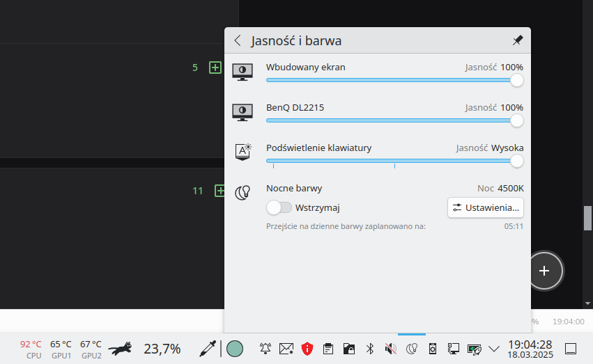The width and height of the screenshot is (593, 364).
Task: Click the BenQ DL2215 monitor icon
Action: (242, 112)
